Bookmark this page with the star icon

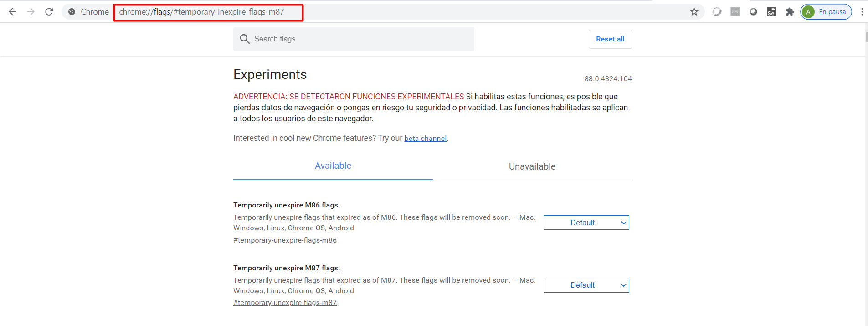pyautogui.click(x=694, y=12)
